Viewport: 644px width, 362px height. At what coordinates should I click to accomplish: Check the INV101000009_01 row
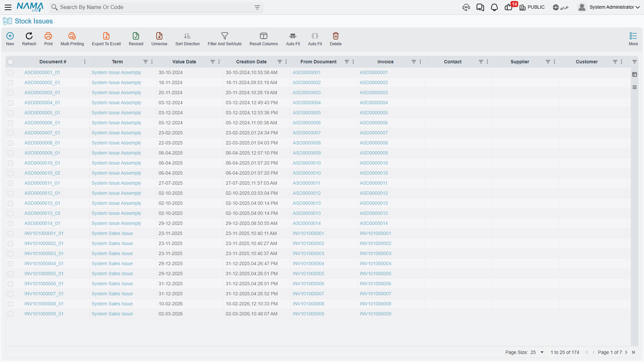click(10, 314)
